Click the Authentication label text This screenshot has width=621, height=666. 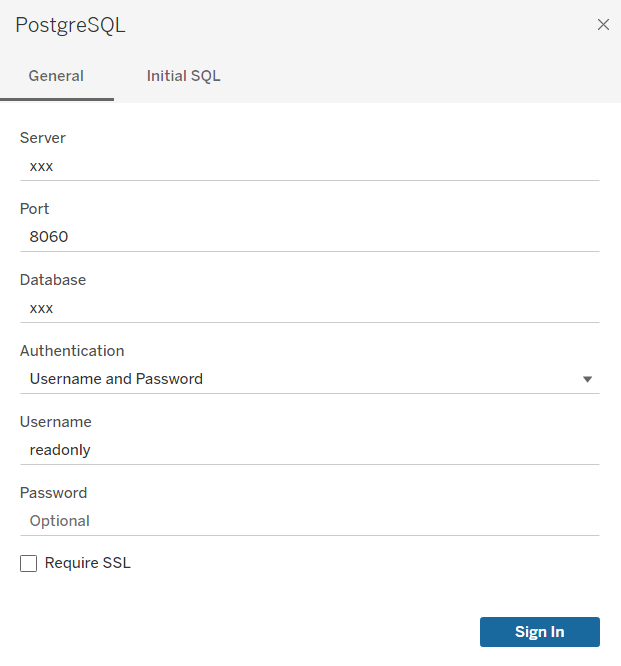[x=72, y=351]
